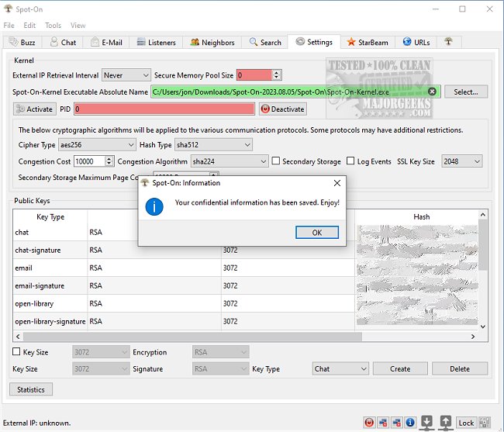
Task: Open the Buzz tab via its icon
Action: click(x=13, y=42)
